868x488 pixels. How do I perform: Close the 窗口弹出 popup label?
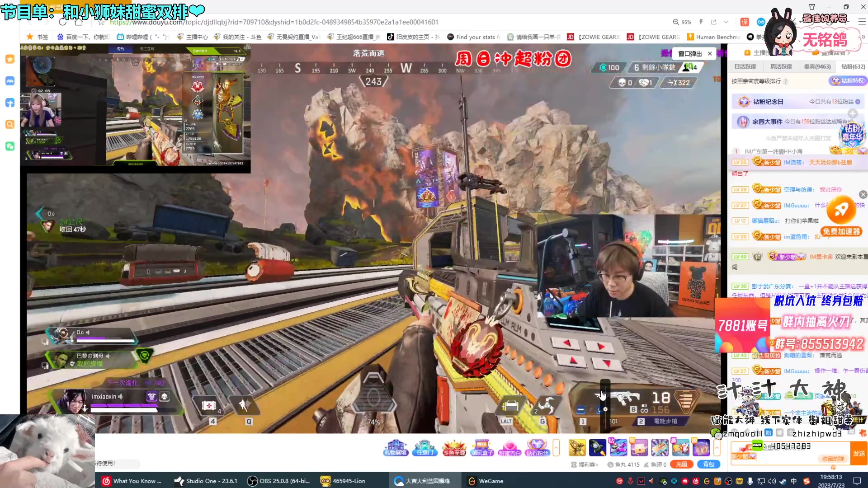(x=710, y=54)
